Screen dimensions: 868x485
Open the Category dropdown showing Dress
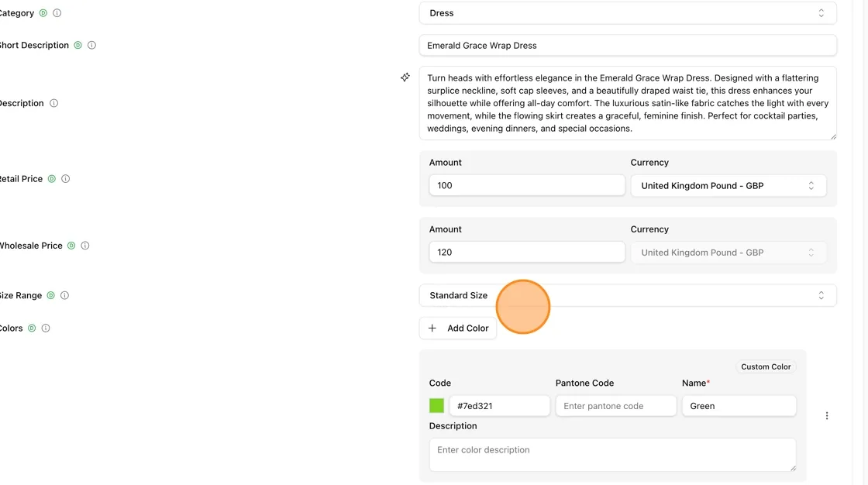pyautogui.click(x=628, y=13)
